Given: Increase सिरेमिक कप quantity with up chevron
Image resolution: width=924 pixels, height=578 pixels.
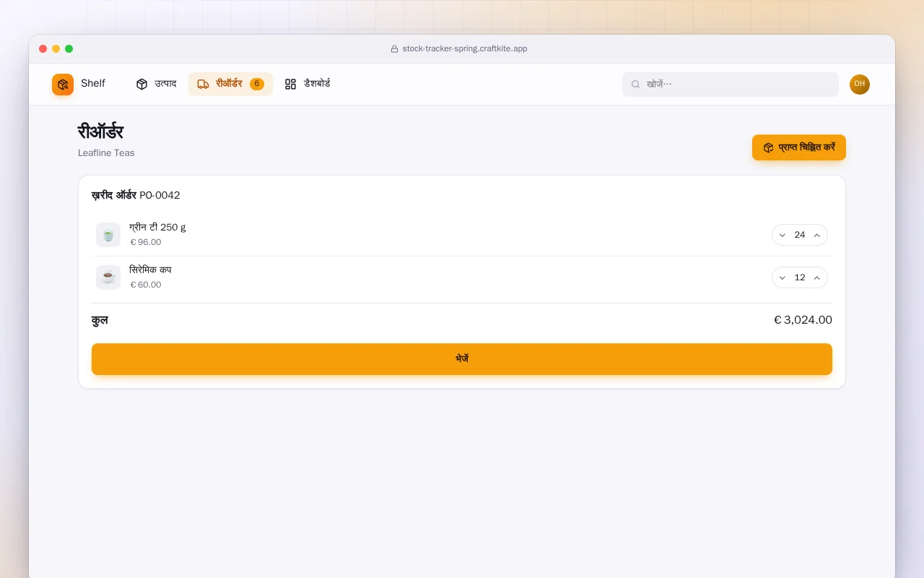Looking at the screenshot, I should [x=817, y=277].
